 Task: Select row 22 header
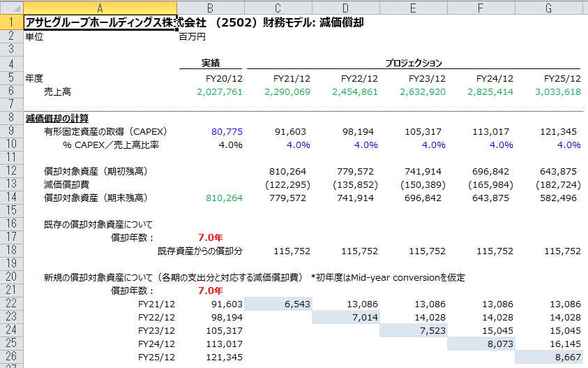12,303
